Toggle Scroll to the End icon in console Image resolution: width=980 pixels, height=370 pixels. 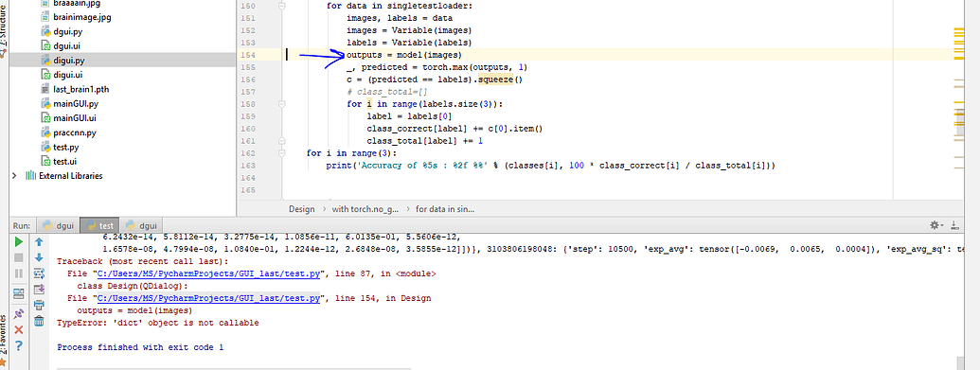click(x=39, y=289)
